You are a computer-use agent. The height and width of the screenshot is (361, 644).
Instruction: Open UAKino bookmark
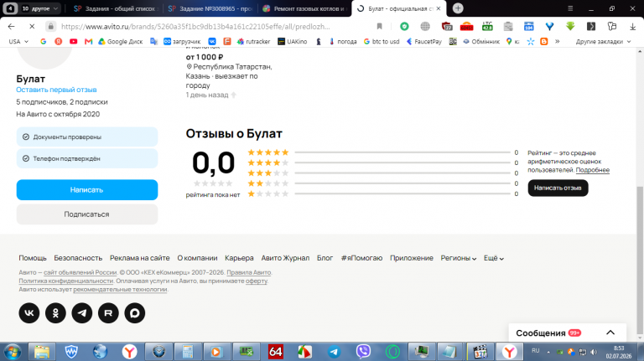tap(293, 41)
